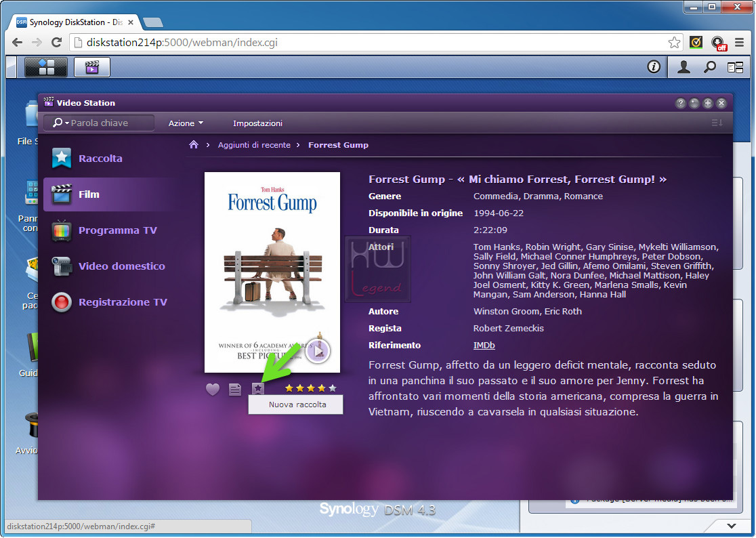
Task: Close the Video Station window
Action: (721, 103)
